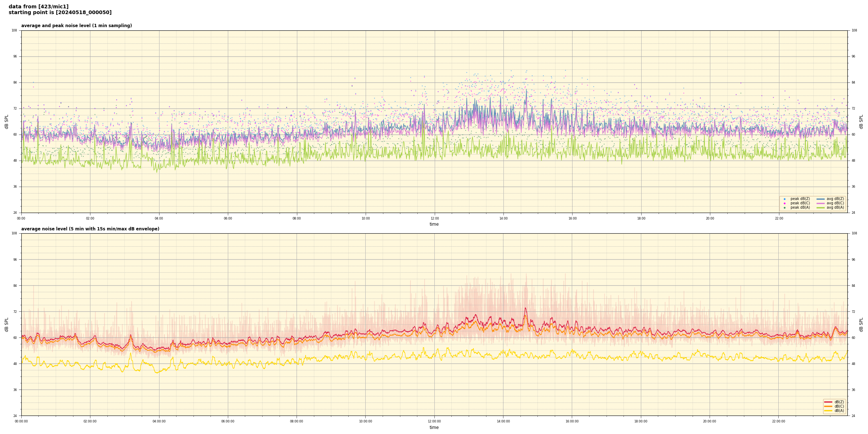Click the avg dB(Z) legend line

pyautogui.click(x=821, y=199)
